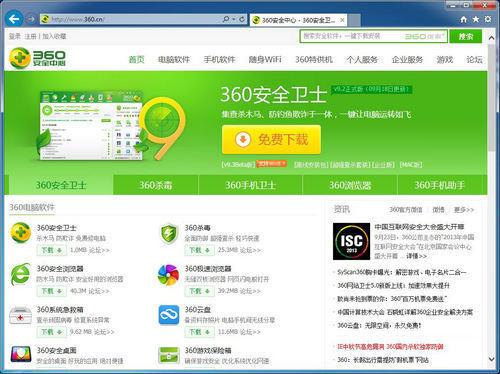The image size is (500, 374).
Task: Click the search magnifier in address bar
Action: click(226, 19)
